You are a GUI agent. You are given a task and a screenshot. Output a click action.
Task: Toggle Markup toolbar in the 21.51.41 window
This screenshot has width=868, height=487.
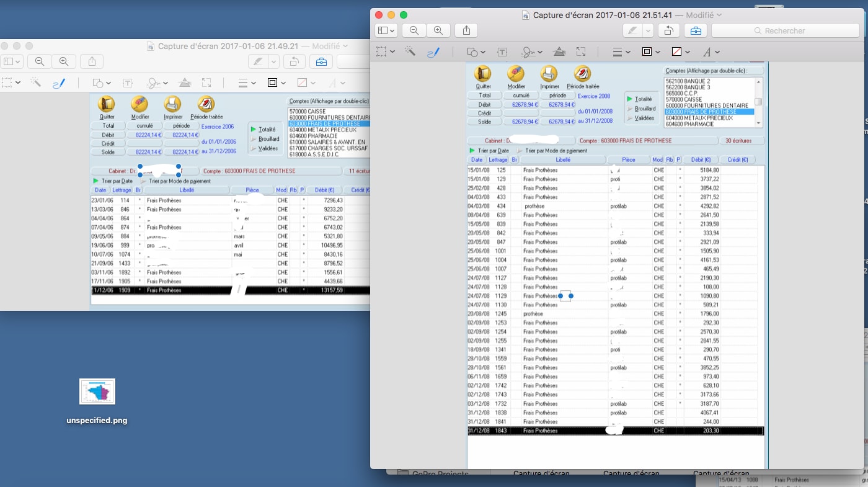(x=696, y=30)
